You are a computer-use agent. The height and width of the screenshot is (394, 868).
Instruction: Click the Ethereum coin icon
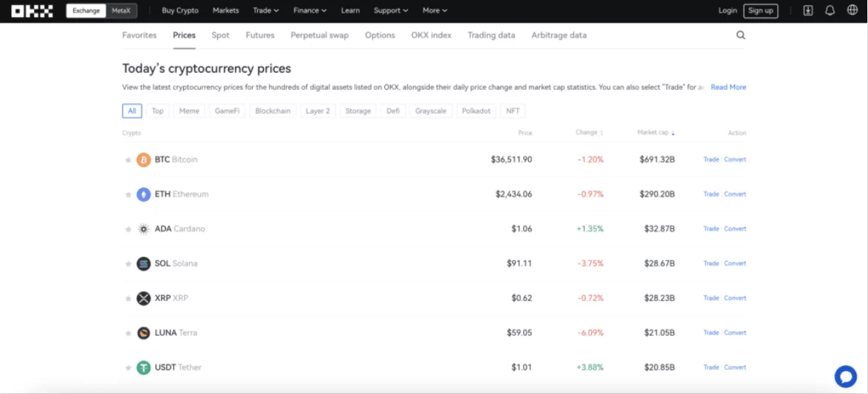[x=143, y=195]
